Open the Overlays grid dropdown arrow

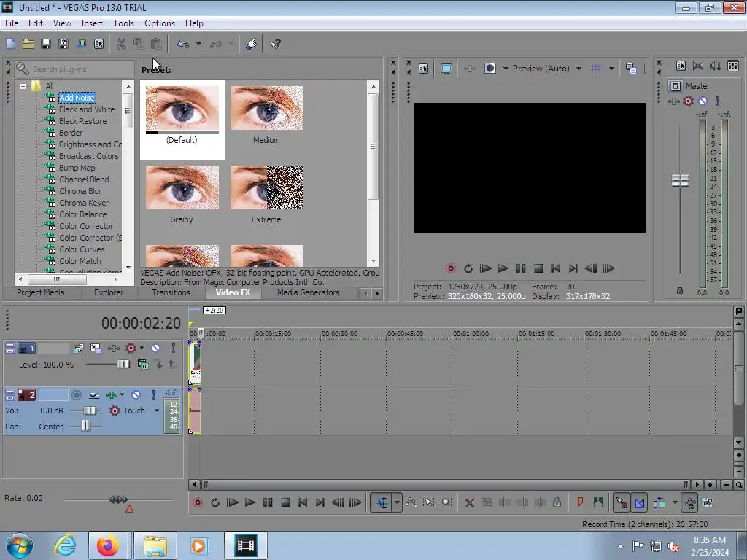point(611,69)
